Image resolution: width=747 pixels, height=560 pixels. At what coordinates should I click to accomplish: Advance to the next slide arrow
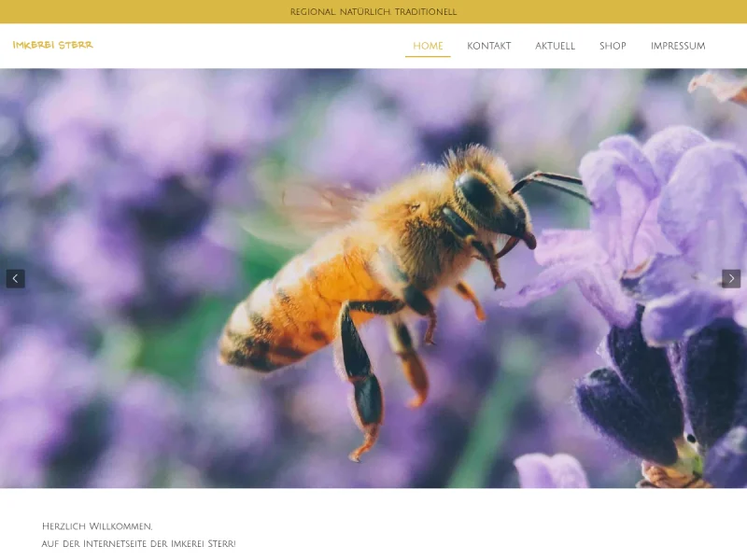pyautogui.click(x=731, y=278)
